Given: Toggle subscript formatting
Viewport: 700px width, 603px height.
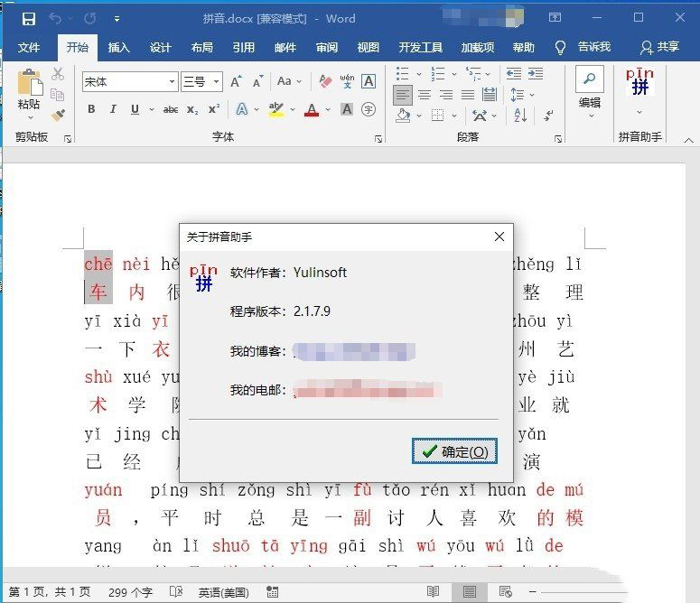Looking at the screenshot, I should coord(192,110).
